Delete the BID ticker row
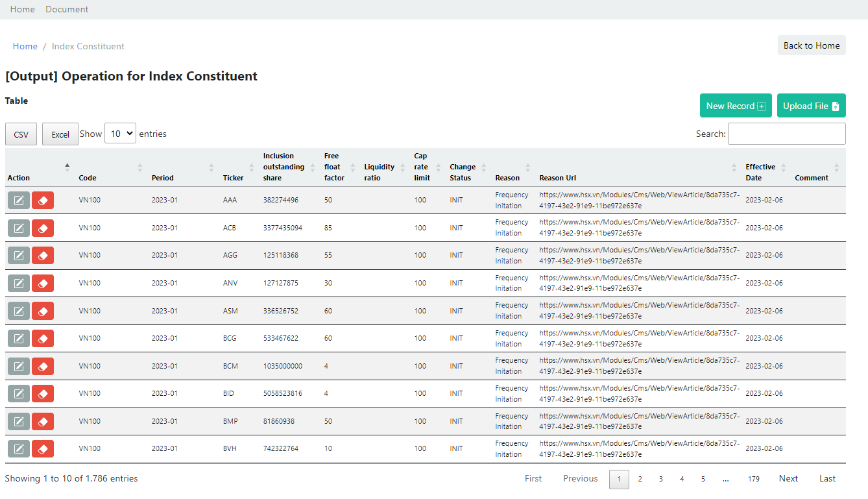Viewport: 868px width, 499px height. (x=43, y=393)
